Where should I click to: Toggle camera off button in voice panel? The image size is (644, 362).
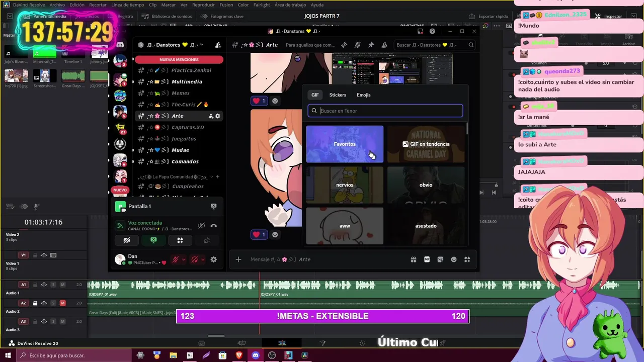point(127,240)
